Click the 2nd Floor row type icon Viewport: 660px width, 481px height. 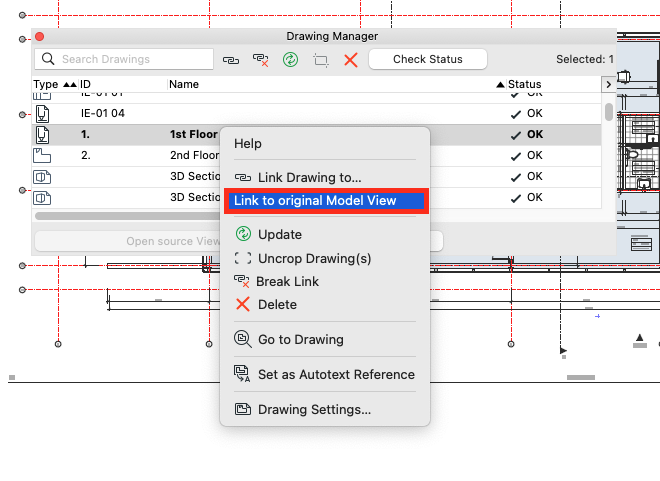point(42,155)
